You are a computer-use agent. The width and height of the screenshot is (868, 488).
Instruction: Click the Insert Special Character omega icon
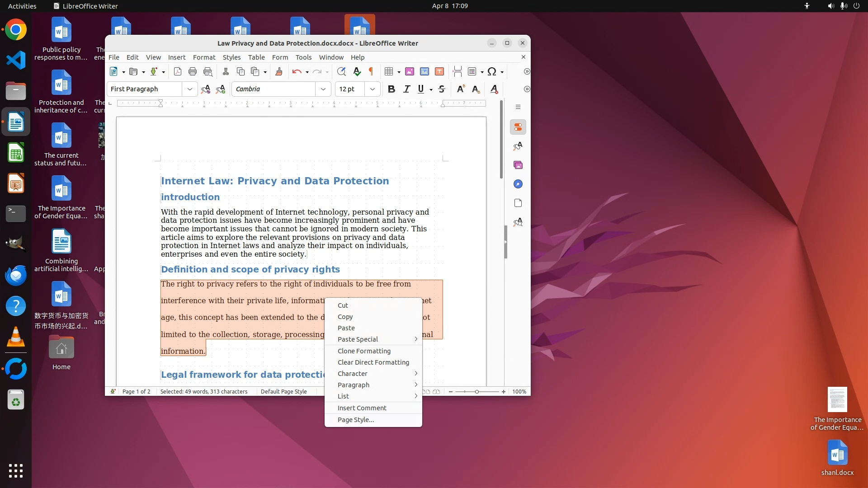[x=492, y=71]
